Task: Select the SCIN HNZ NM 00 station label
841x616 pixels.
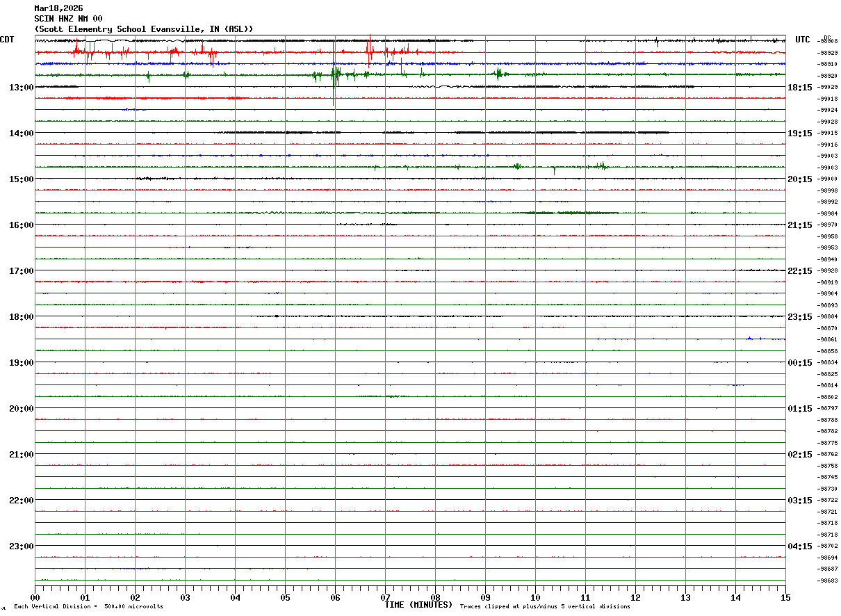Action: point(68,19)
